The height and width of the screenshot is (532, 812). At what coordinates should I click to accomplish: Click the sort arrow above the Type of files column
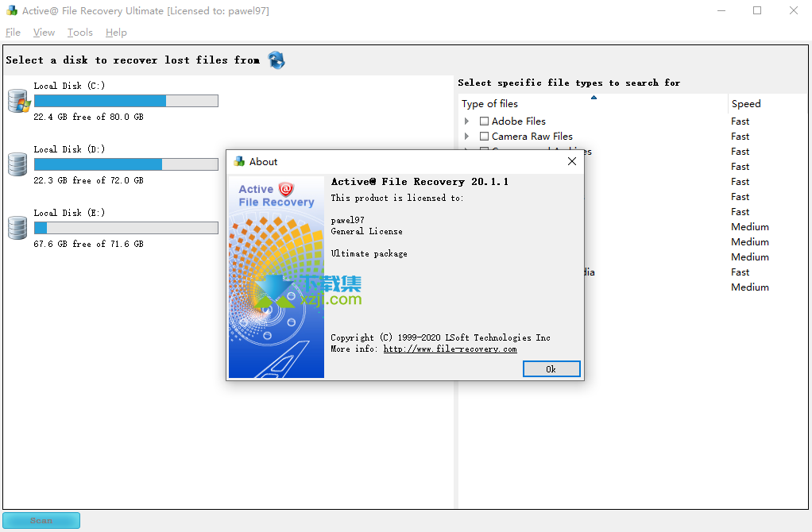594,98
